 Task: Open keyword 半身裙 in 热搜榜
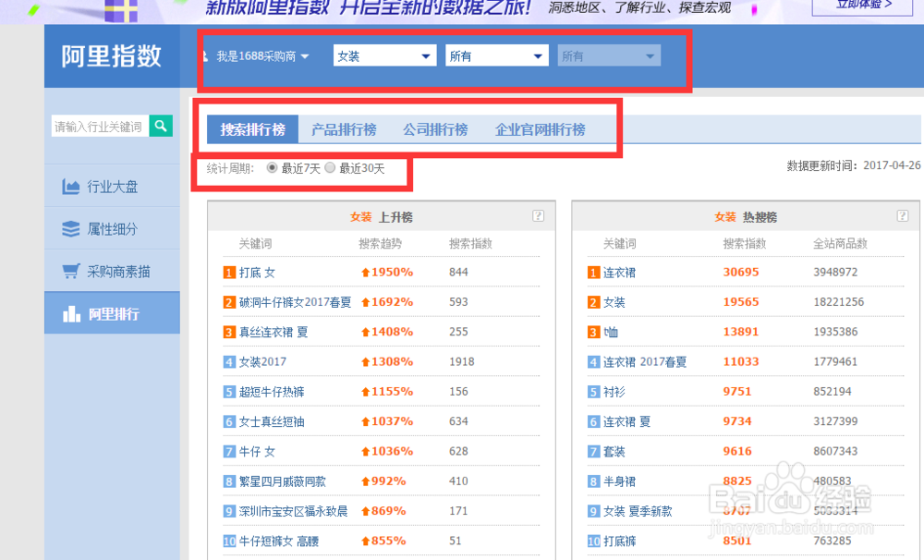(x=619, y=481)
